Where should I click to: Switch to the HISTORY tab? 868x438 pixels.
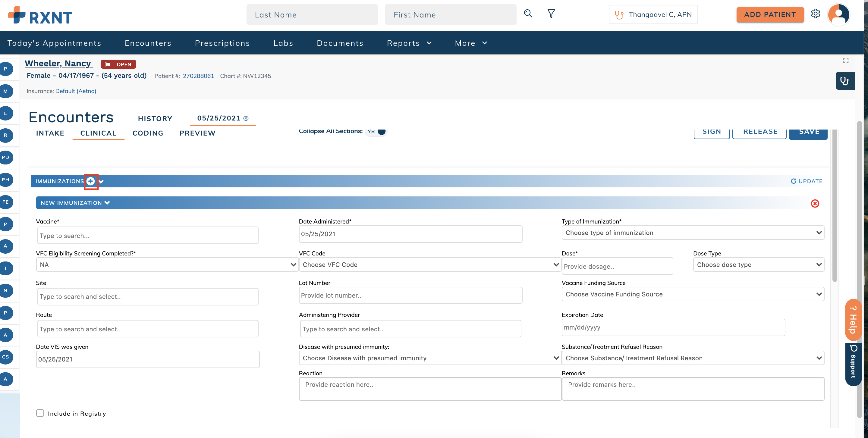pyautogui.click(x=155, y=118)
